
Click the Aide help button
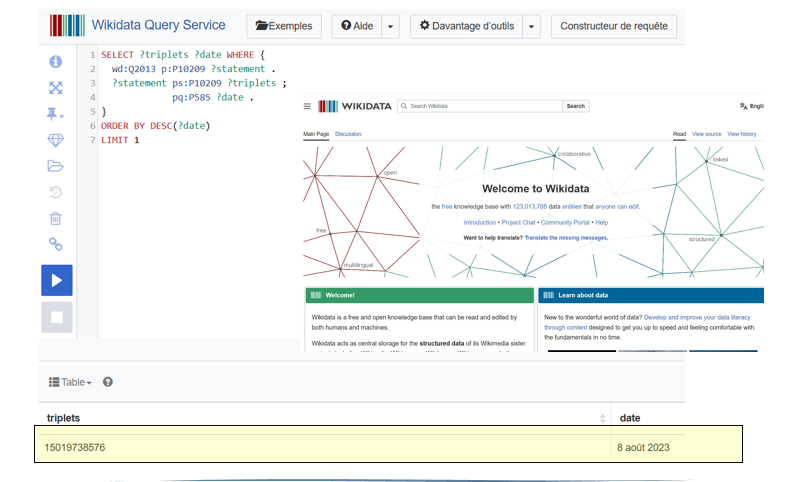click(x=357, y=26)
